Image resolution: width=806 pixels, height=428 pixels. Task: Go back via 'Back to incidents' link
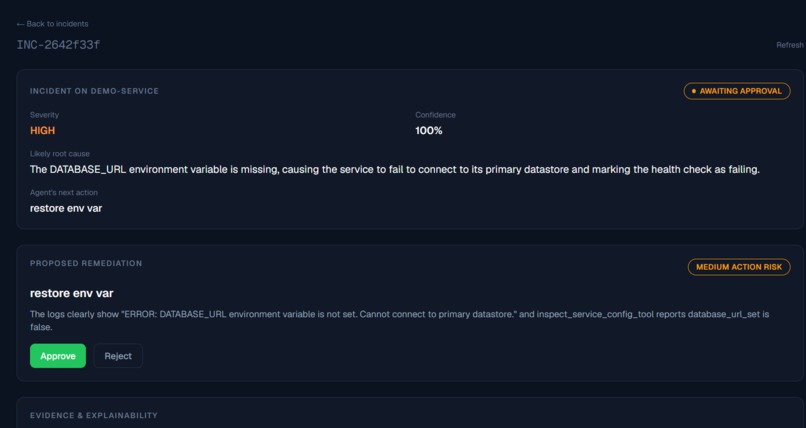(52, 24)
